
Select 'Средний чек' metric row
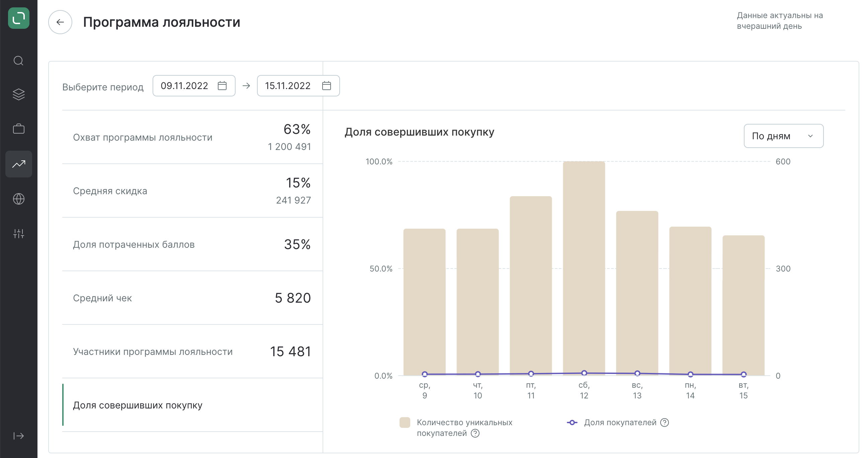pos(192,298)
